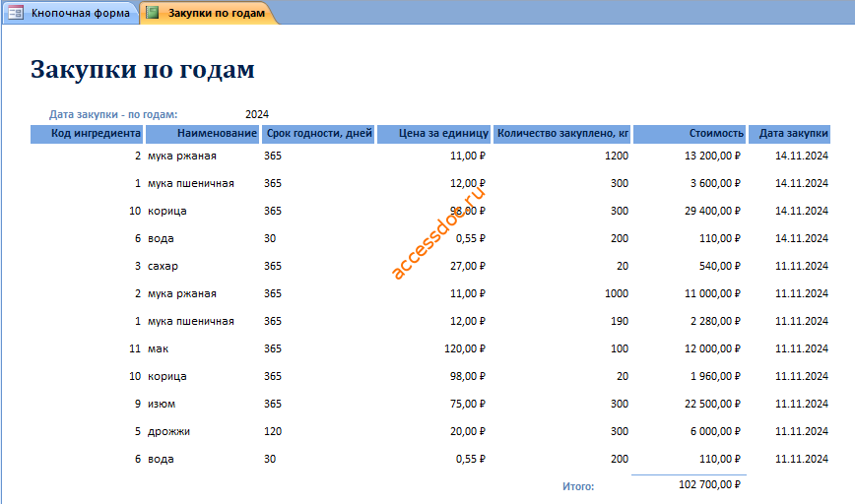The height and width of the screenshot is (504, 855).
Task: Click the Итого label
Action: [x=578, y=486]
